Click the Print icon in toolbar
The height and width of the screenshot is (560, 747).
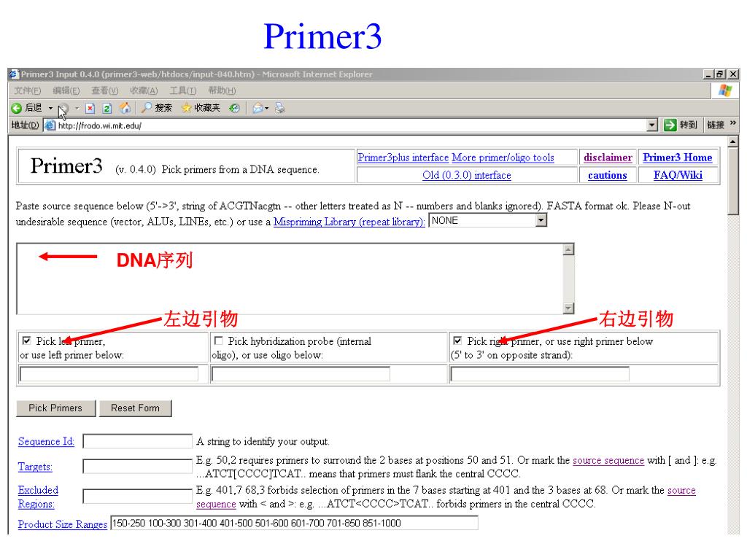click(280, 108)
